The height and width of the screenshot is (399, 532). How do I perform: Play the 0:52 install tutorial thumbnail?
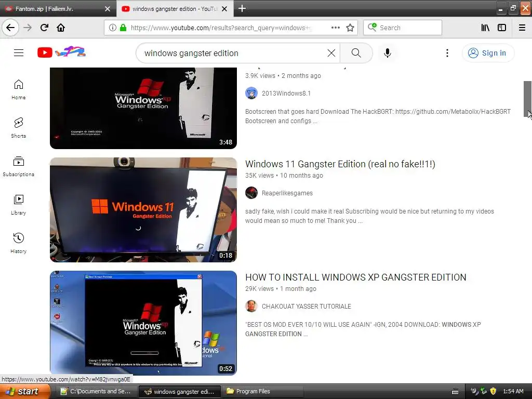[x=143, y=323]
